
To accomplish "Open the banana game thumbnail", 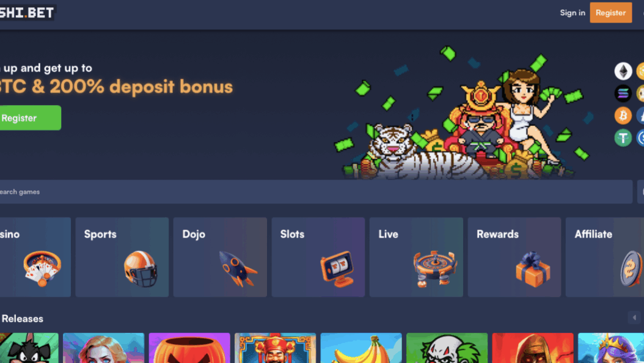I will click(361, 348).
